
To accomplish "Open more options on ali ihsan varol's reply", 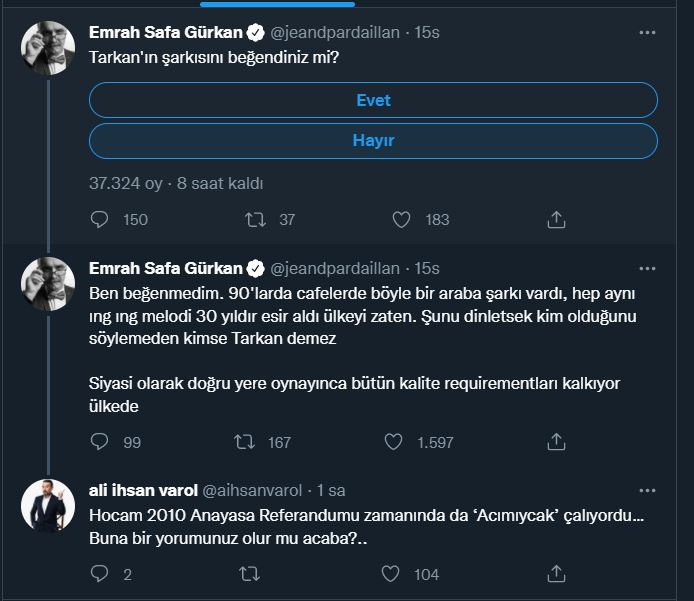I will click(648, 490).
